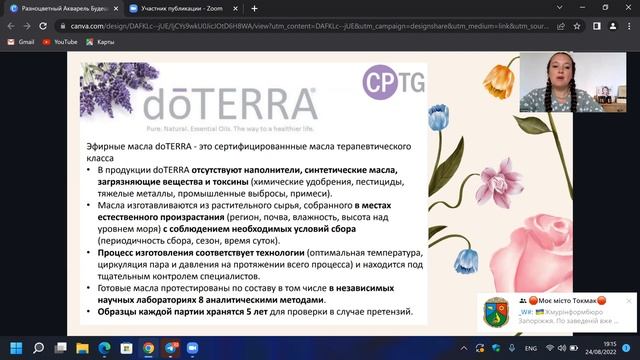Open clock and date calendar

[601, 348]
